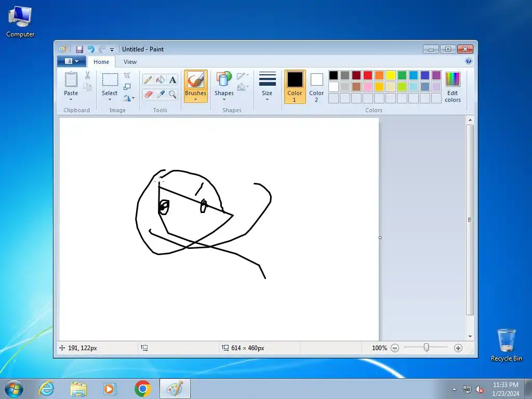This screenshot has width=532, height=399.
Task: Select the Magnifier tool
Action: click(x=172, y=94)
